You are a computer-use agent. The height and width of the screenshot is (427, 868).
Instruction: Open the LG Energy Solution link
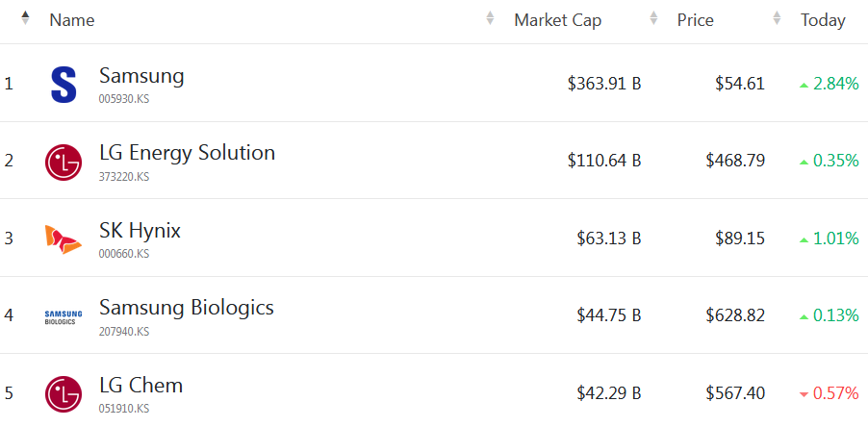(x=187, y=153)
